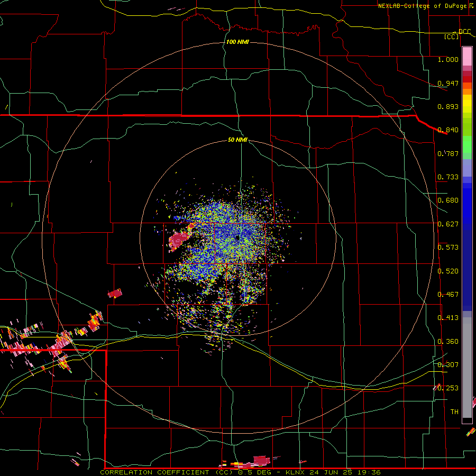Click the DCC product label above the scale

pos(464,31)
